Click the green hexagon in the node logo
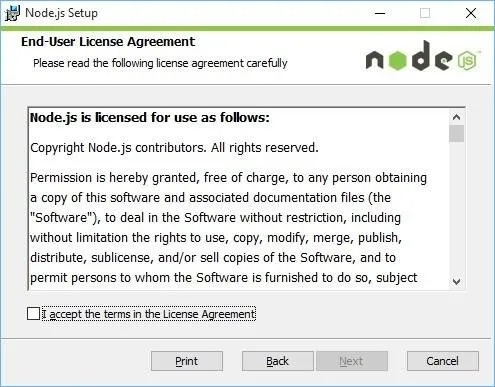This screenshot has height=387, width=495. pyautogui.click(x=397, y=60)
